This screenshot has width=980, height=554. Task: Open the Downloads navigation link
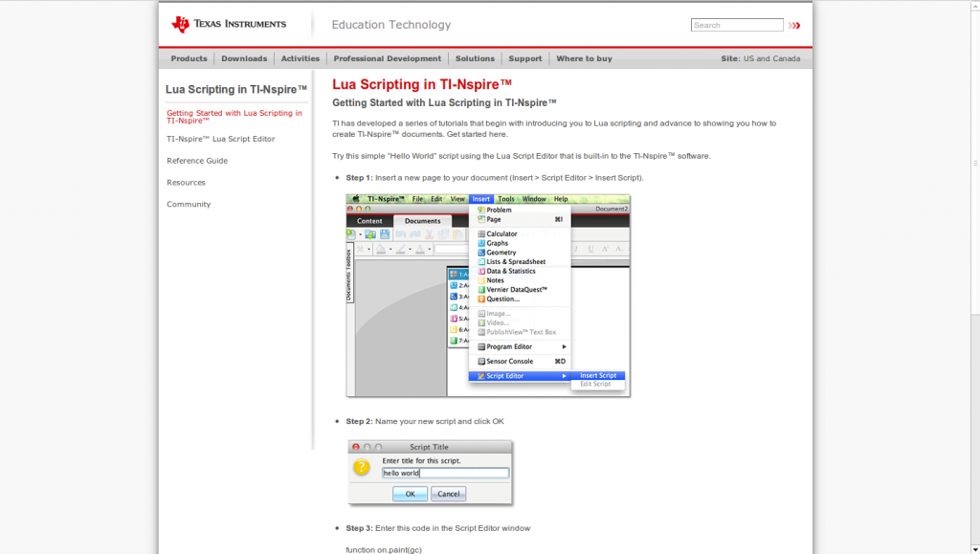pos(244,58)
